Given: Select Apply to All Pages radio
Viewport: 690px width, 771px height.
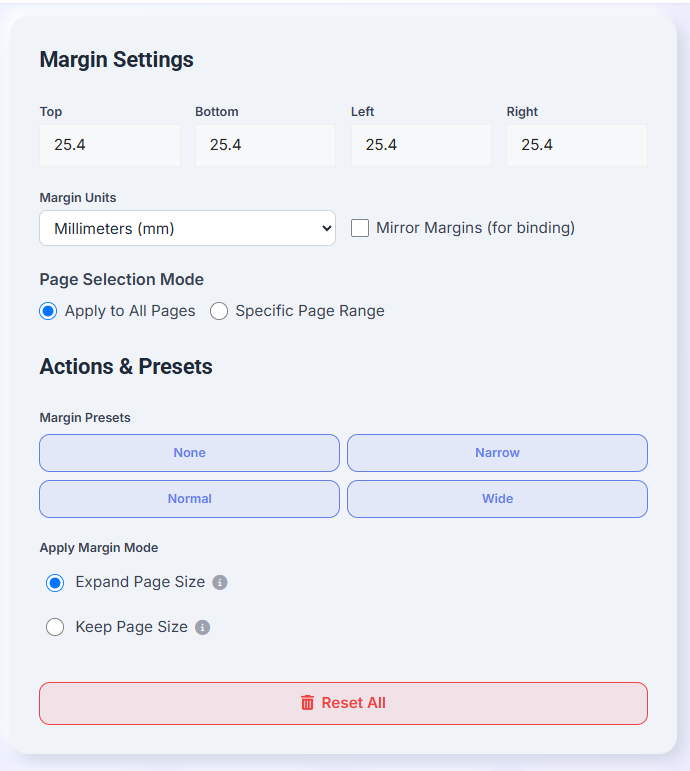Looking at the screenshot, I should coord(48,311).
